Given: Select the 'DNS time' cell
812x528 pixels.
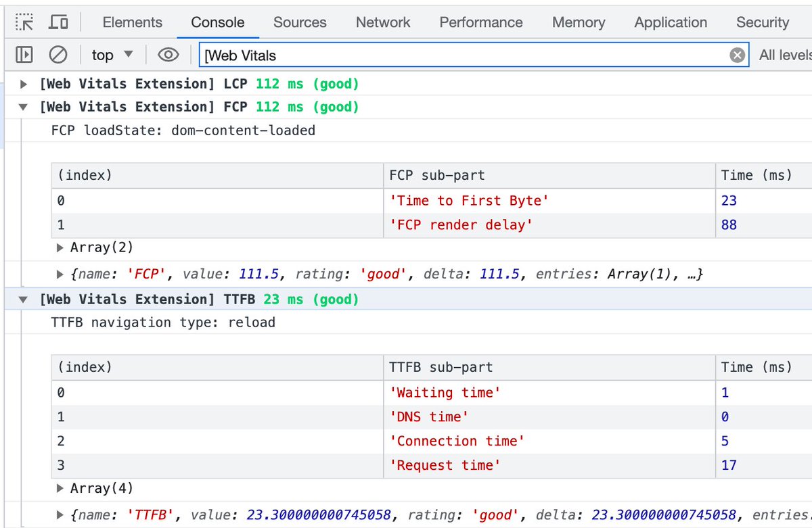Looking at the screenshot, I should [549, 417].
